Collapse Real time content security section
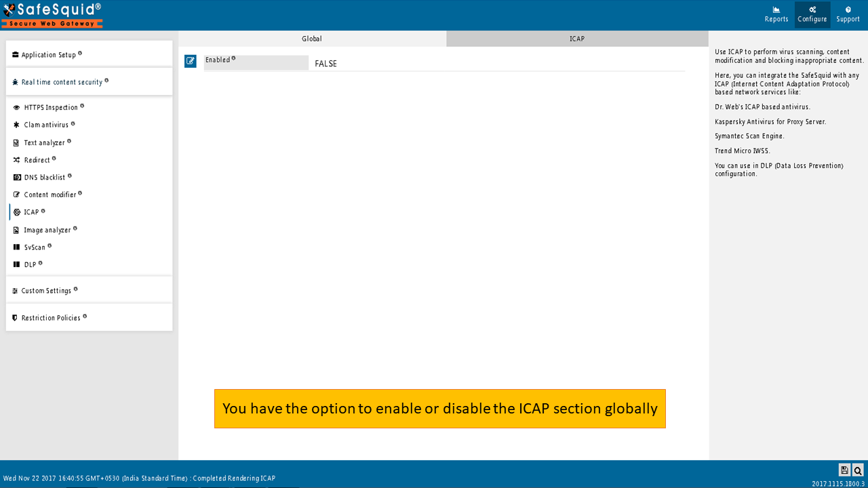This screenshot has height=488, width=868. 62,82
